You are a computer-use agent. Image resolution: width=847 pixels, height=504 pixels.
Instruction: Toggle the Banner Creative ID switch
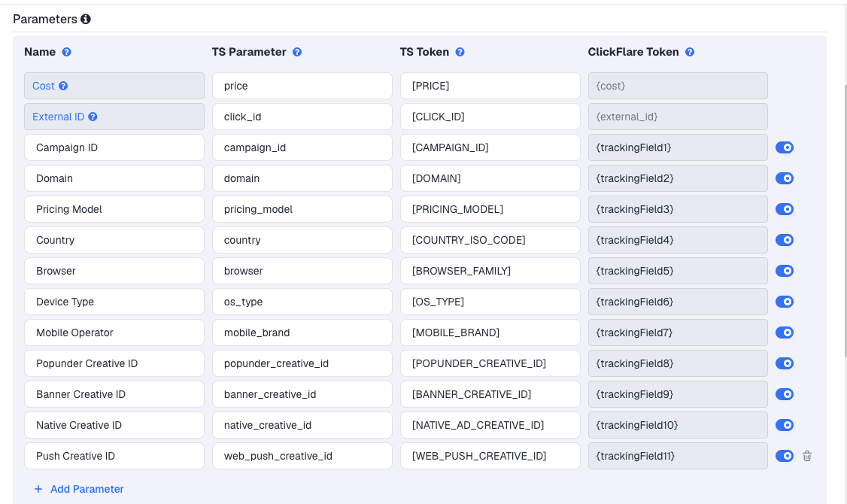click(785, 394)
